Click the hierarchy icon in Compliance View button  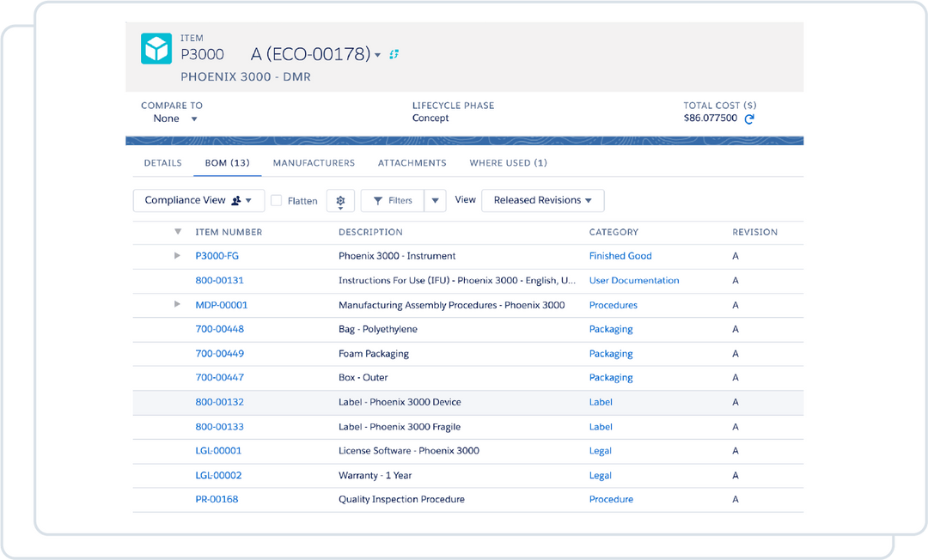pyautogui.click(x=234, y=200)
